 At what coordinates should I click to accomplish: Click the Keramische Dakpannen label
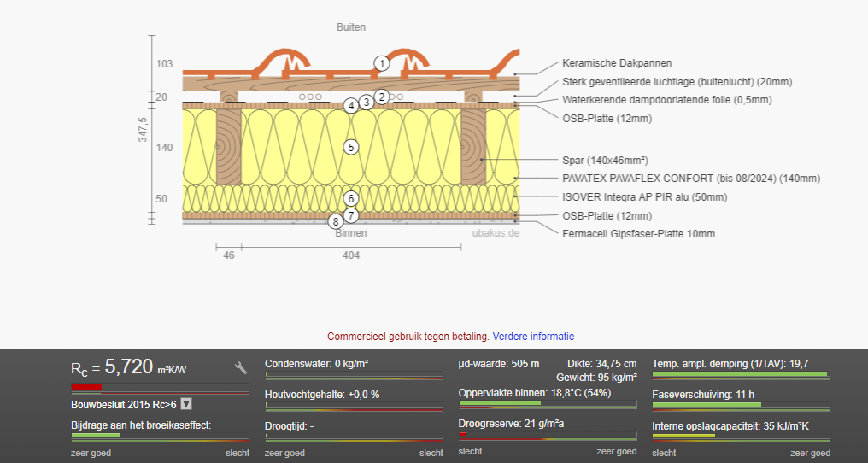(617, 63)
